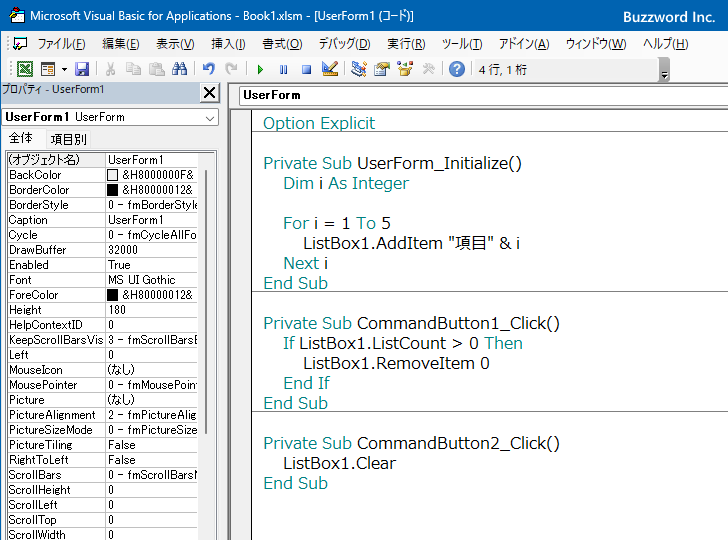Select the MousePointer property row
The width and height of the screenshot is (728, 540).
(x=103, y=385)
